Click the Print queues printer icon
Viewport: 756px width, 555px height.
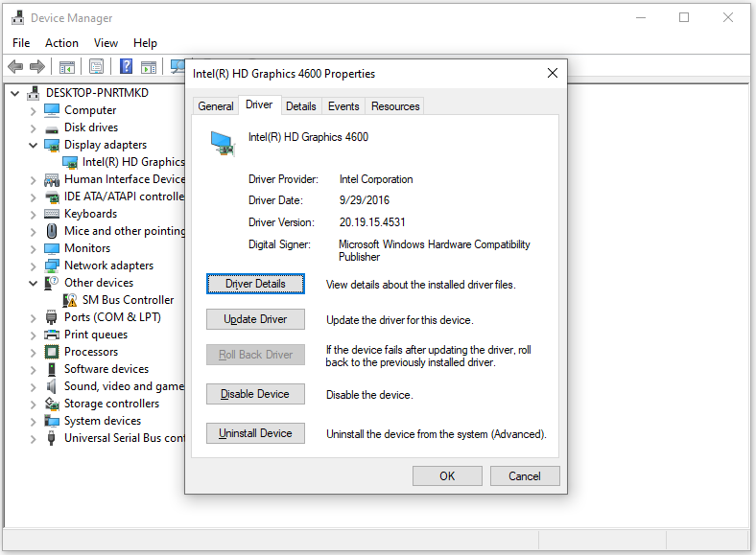click(x=52, y=335)
